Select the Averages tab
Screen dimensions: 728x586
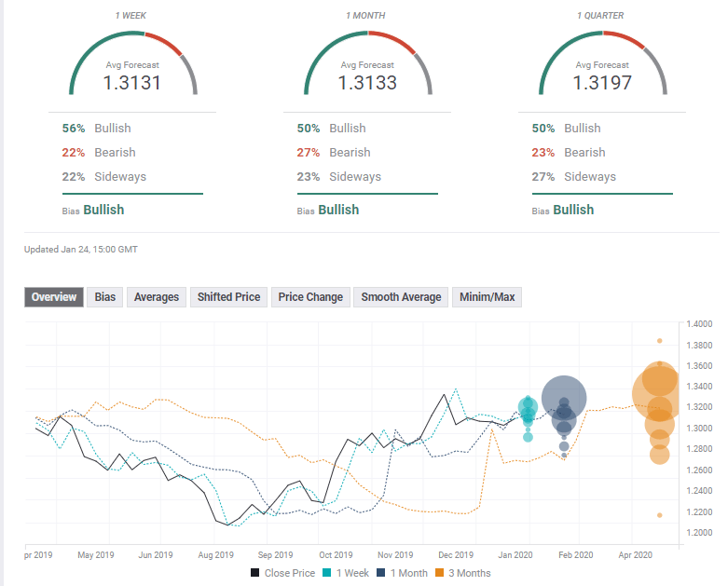pyautogui.click(x=157, y=297)
